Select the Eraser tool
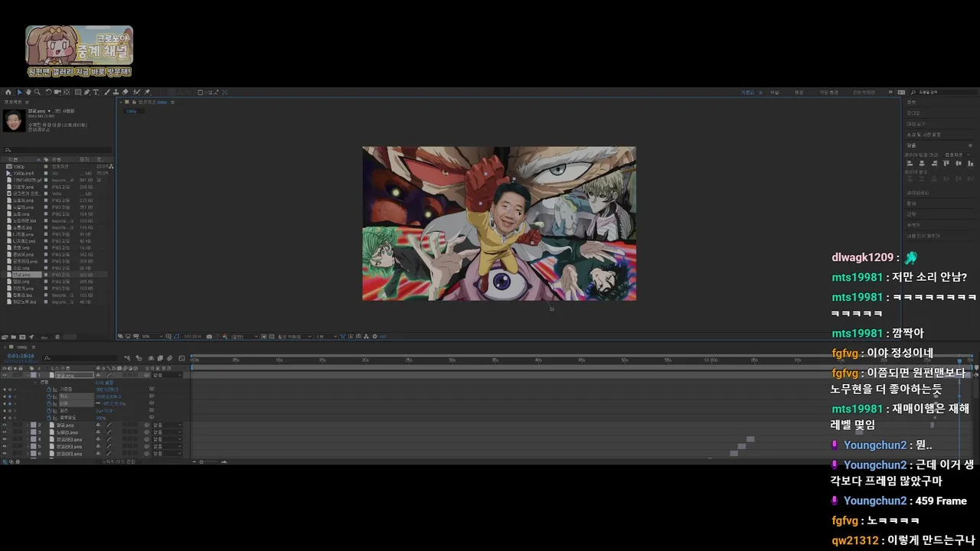Image resolution: width=980 pixels, height=551 pixels. point(125,92)
